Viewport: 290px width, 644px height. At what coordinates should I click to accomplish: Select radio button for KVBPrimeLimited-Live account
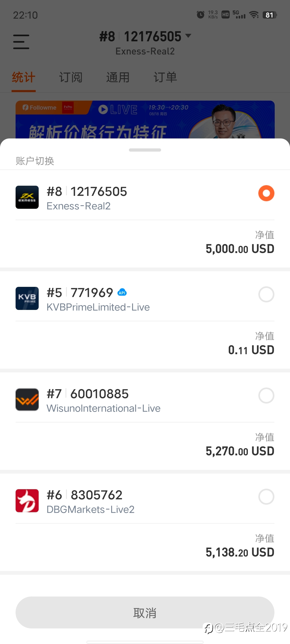pos(266,294)
